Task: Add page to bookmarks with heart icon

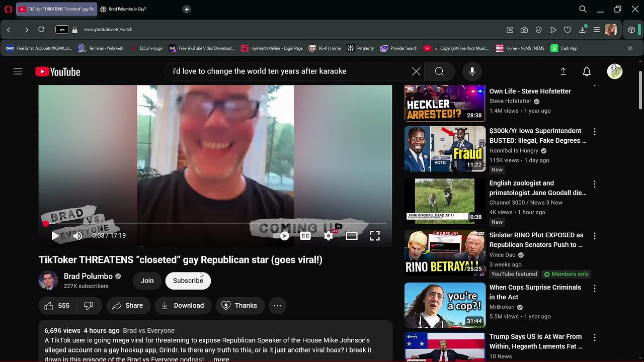Action: coord(568,30)
